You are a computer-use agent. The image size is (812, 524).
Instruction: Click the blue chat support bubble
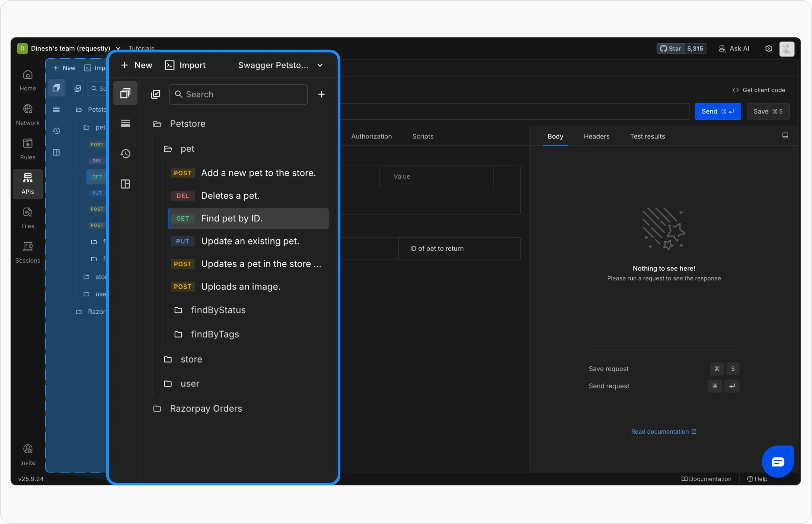coord(777,461)
